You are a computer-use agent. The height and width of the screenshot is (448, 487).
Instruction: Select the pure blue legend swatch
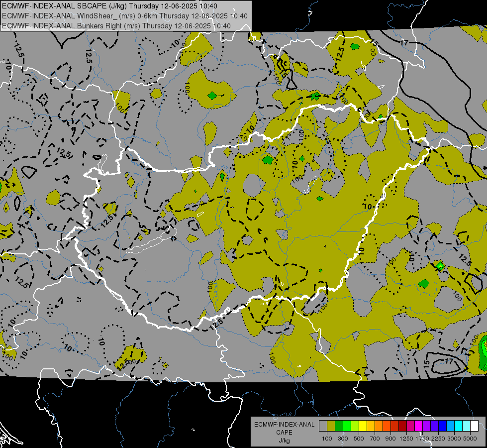tap(442, 426)
